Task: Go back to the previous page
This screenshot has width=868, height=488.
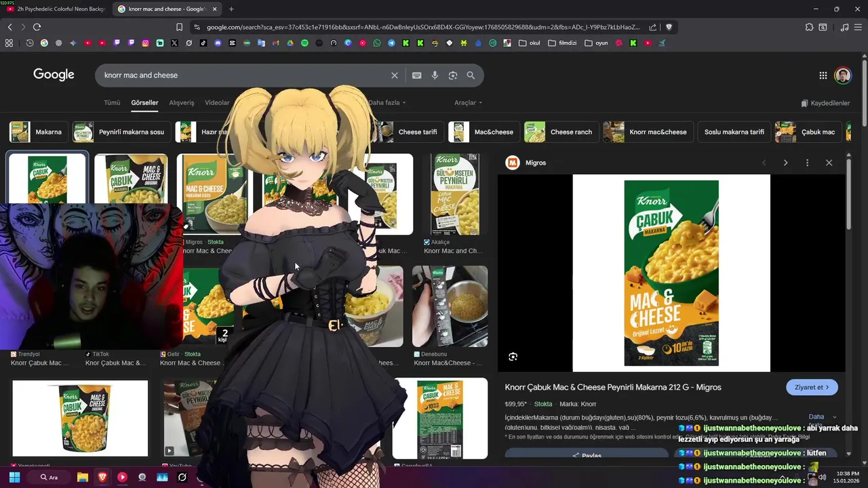Action: [x=9, y=27]
